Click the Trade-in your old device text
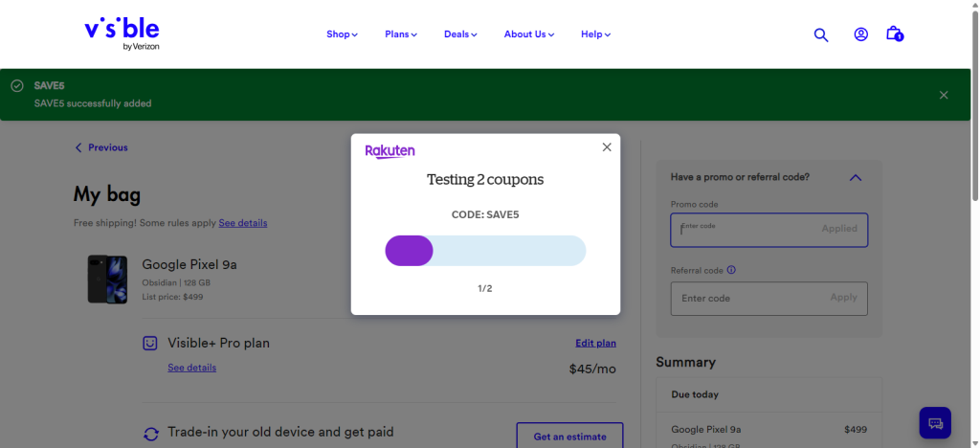980x448 pixels. (x=280, y=432)
